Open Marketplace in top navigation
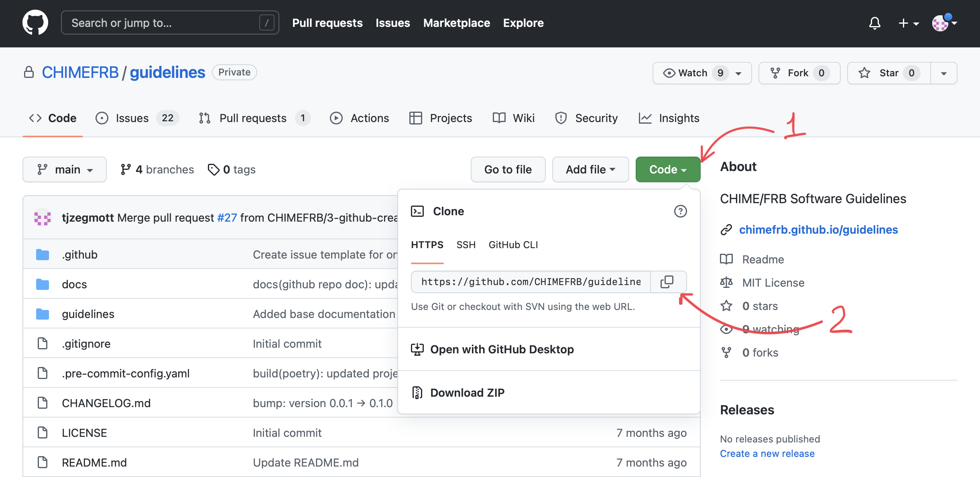 (x=457, y=23)
